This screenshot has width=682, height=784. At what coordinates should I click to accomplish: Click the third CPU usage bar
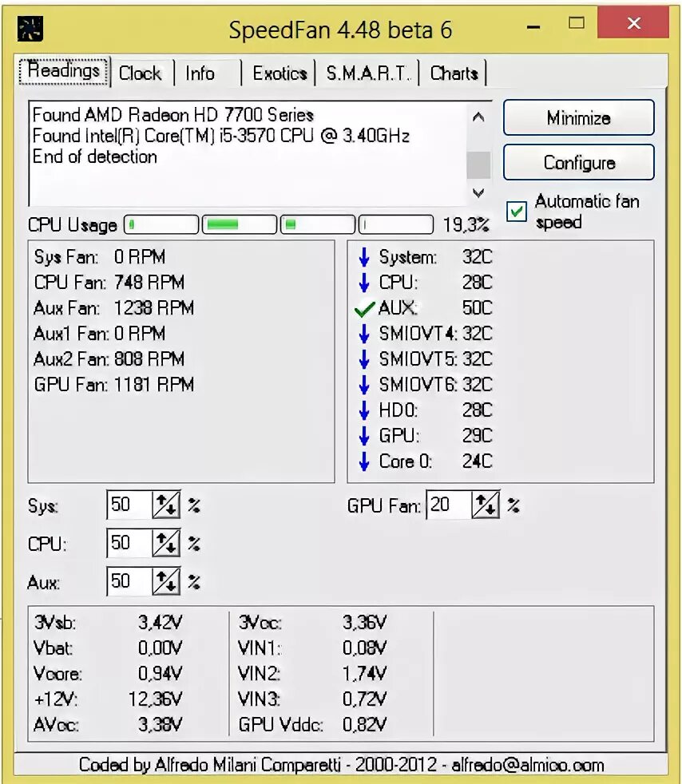(318, 224)
